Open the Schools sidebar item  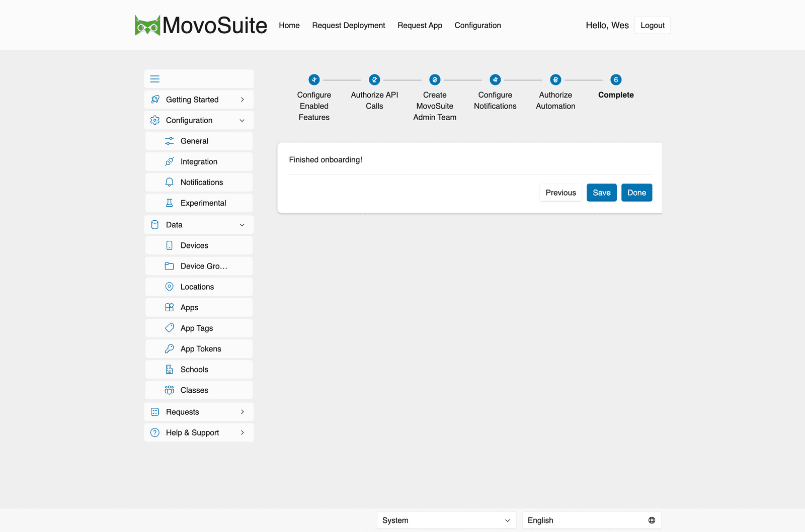[199, 370]
